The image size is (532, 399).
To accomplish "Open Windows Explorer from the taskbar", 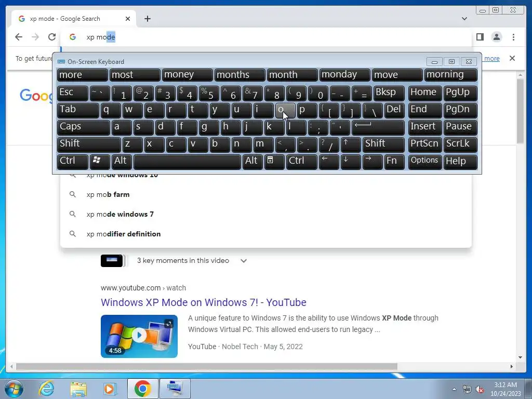I will [x=78, y=389].
